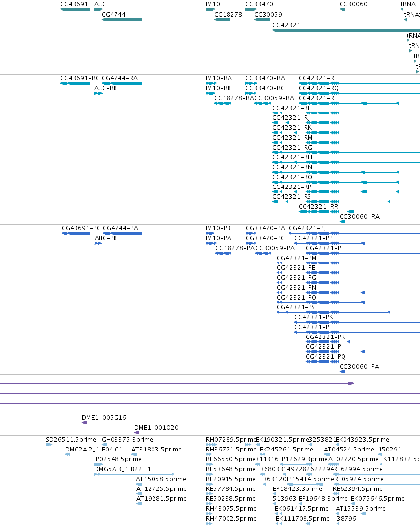This screenshot has width=420, height=526.
Task: Select the CG33470-RC transcript label
Action: (x=265, y=88)
